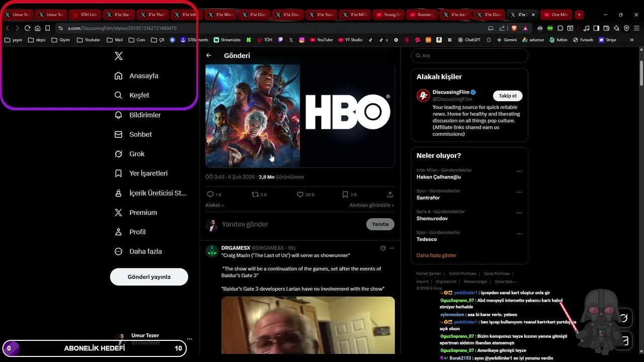Click the Gönderi yayınla button
The image size is (644, 362).
click(x=149, y=277)
